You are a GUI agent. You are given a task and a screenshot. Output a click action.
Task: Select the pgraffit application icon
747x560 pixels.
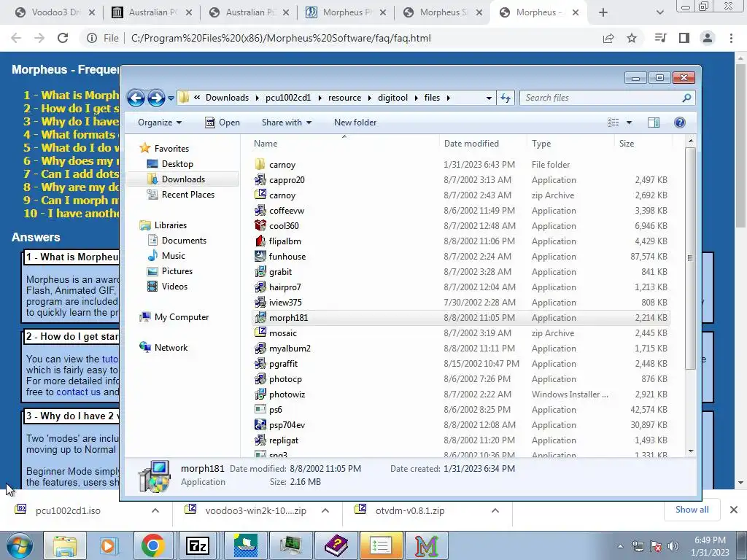click(x=260, y=363)
